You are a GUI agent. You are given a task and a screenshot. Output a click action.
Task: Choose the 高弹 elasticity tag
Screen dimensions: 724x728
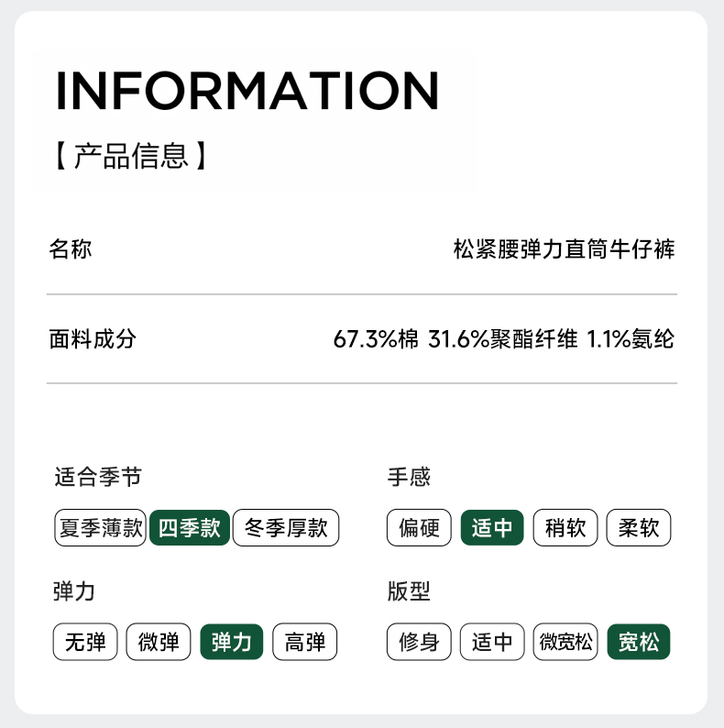pos(305,642)
